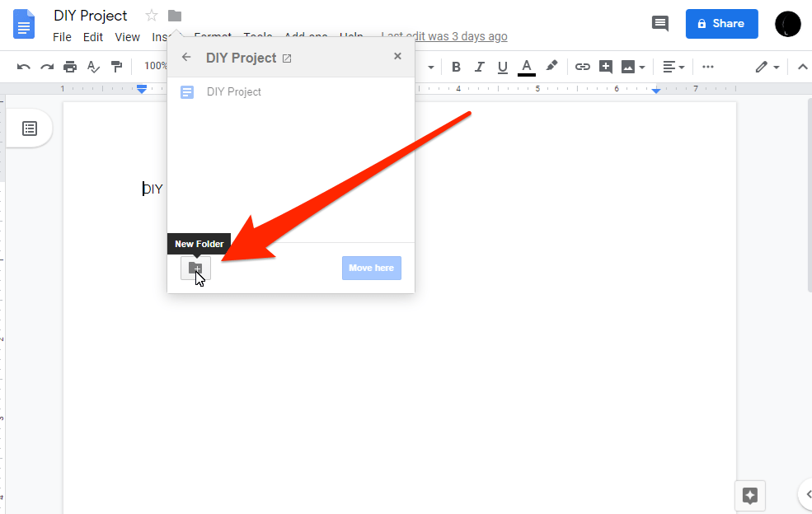This screenshot has width=812, height=514.
Task: Toggle Bold formatting
Action: (x=456, y=67)
